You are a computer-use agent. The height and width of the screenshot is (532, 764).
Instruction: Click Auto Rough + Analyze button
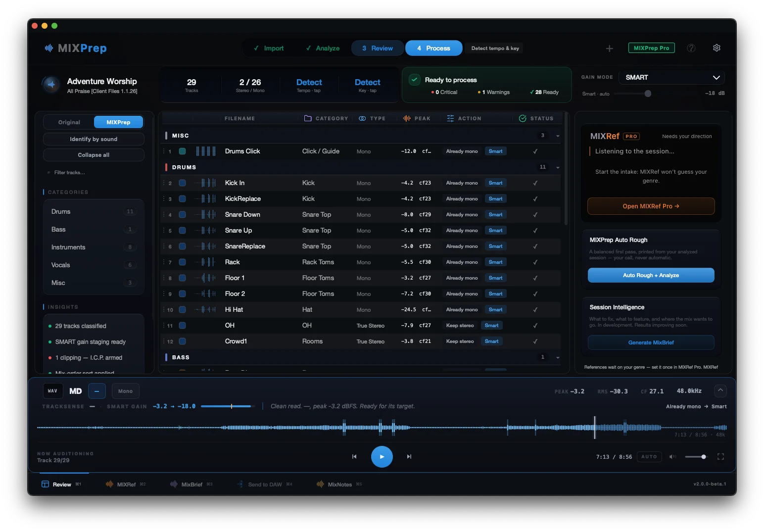point(651,275)
